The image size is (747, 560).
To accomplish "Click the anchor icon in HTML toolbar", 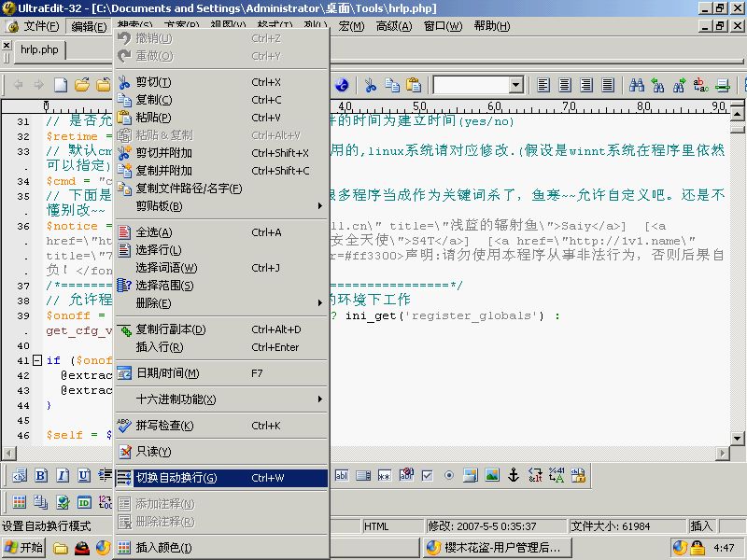I will (x=512, y=475).
